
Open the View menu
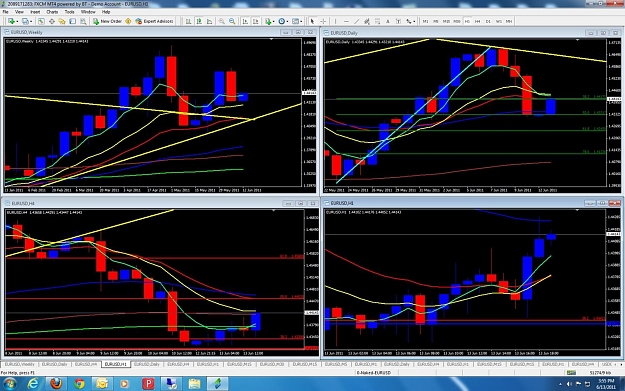19,12
